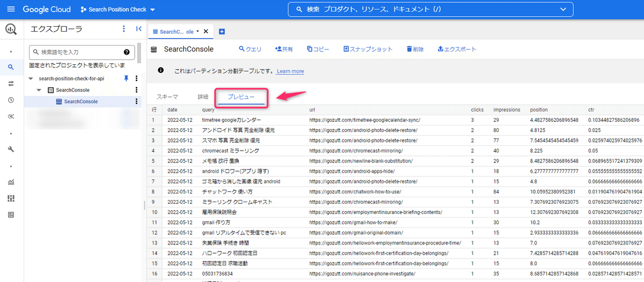Open more actions for SearchConsole dataset
Image resolution: width=644 pixels, height=282 pixels.
pos(136,90)
